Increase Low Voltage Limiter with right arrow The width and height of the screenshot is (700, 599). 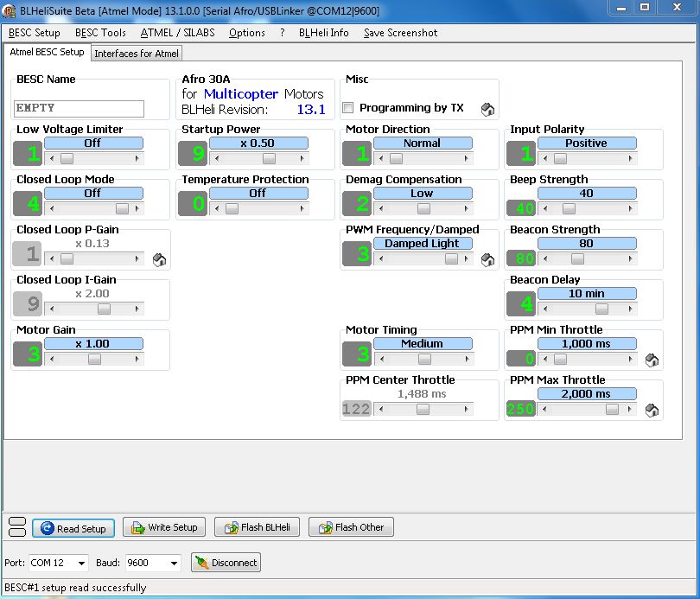(x=137, y=158)
